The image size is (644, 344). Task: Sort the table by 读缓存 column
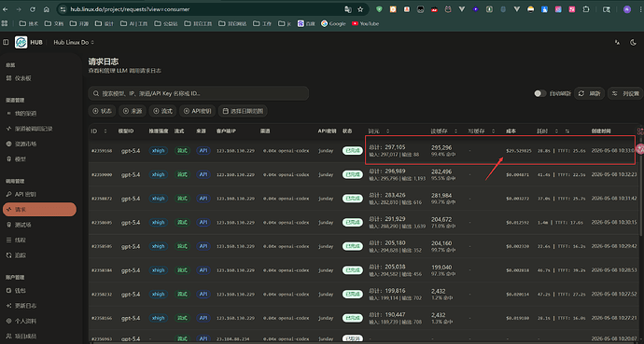444,131
